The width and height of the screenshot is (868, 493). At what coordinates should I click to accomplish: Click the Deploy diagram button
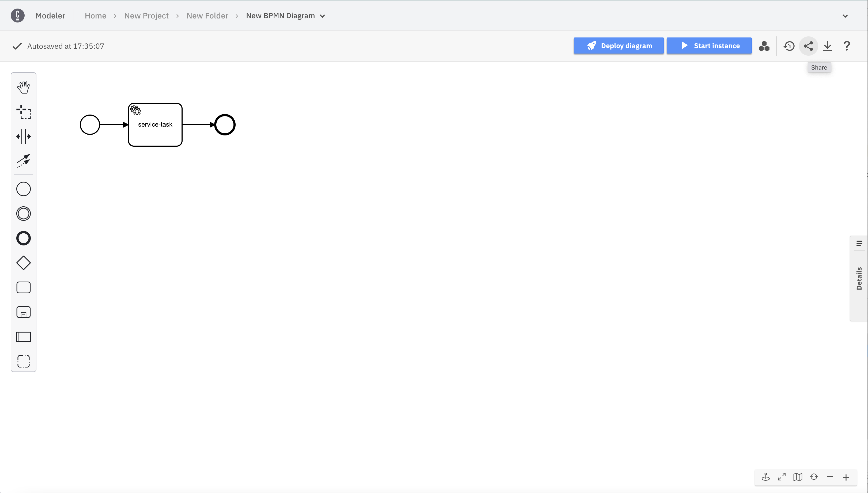point(618,46)
